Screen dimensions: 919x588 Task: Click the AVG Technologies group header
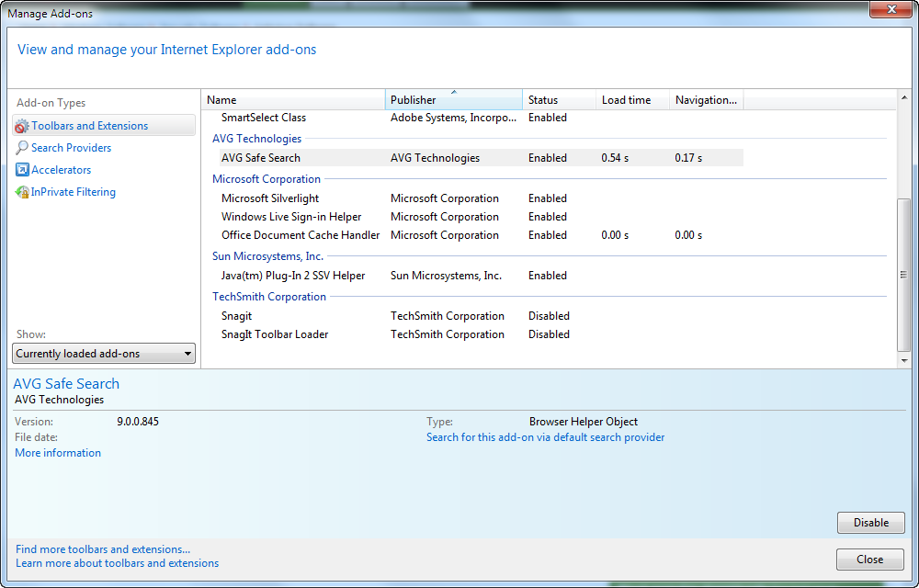(x=256, y=138)
